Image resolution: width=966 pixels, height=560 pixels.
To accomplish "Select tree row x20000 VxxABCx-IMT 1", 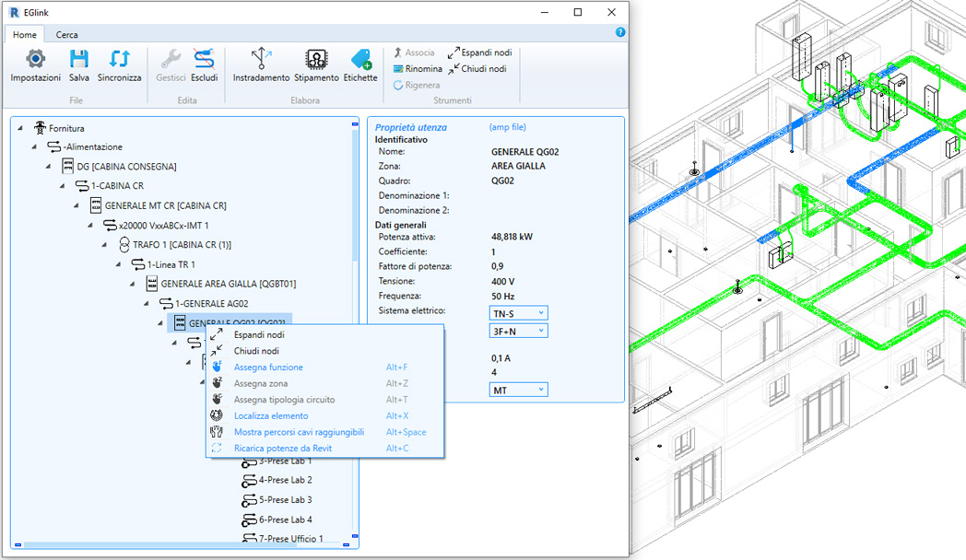I will coord(157,226).
